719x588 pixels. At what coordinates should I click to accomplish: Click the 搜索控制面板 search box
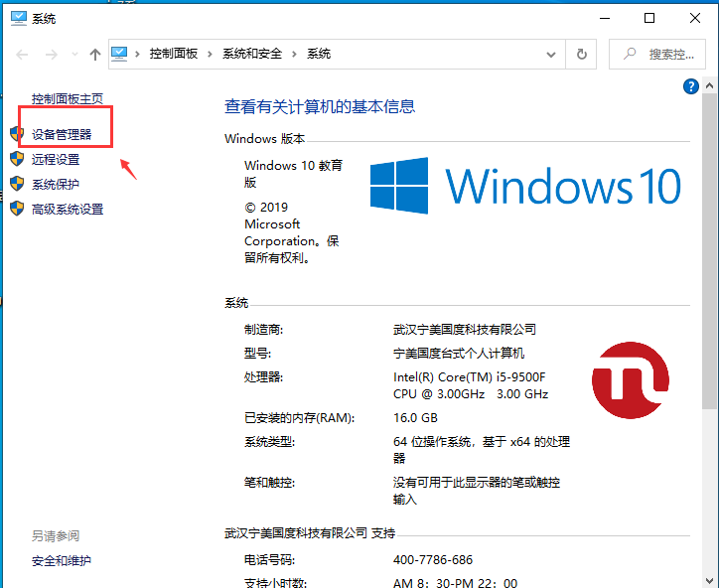pyautogui.click(x=657, y=54)
